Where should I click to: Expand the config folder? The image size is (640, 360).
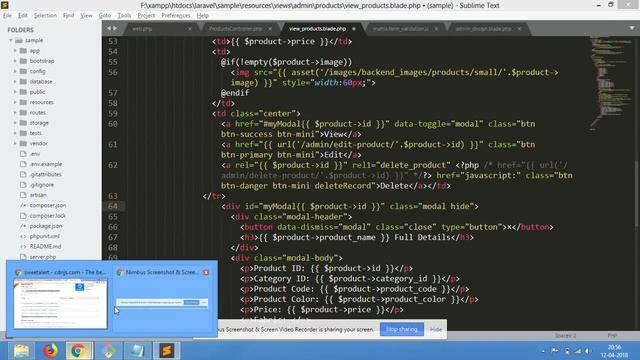(x=16, y=71)
